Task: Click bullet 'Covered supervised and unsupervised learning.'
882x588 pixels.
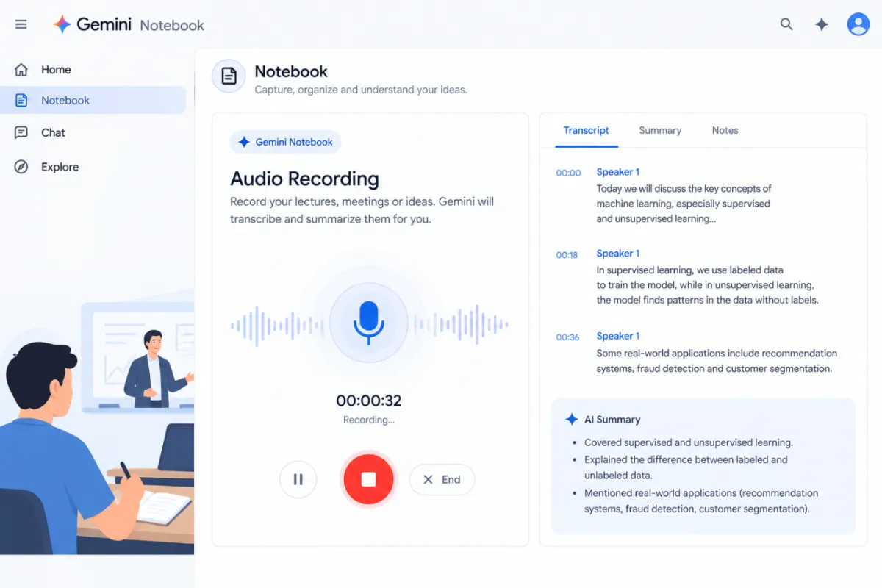Action: coord(689,442)
